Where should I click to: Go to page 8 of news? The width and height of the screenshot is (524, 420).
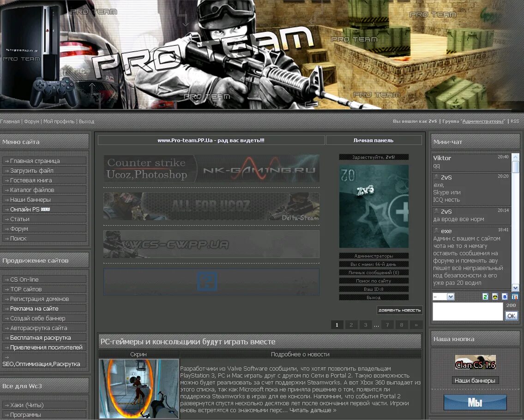click(x=402, y=325)
